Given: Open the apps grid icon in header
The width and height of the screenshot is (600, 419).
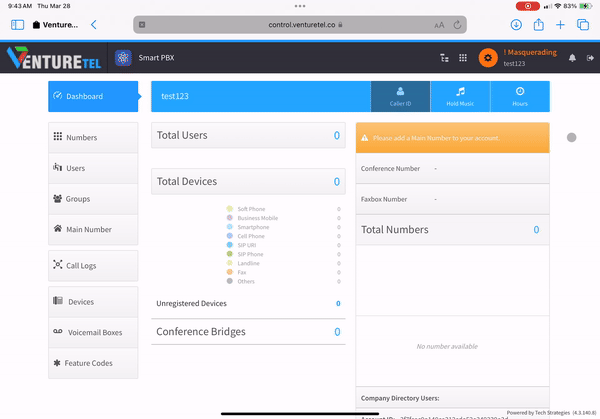Looking at the screenshot, I should coord(462,58).
